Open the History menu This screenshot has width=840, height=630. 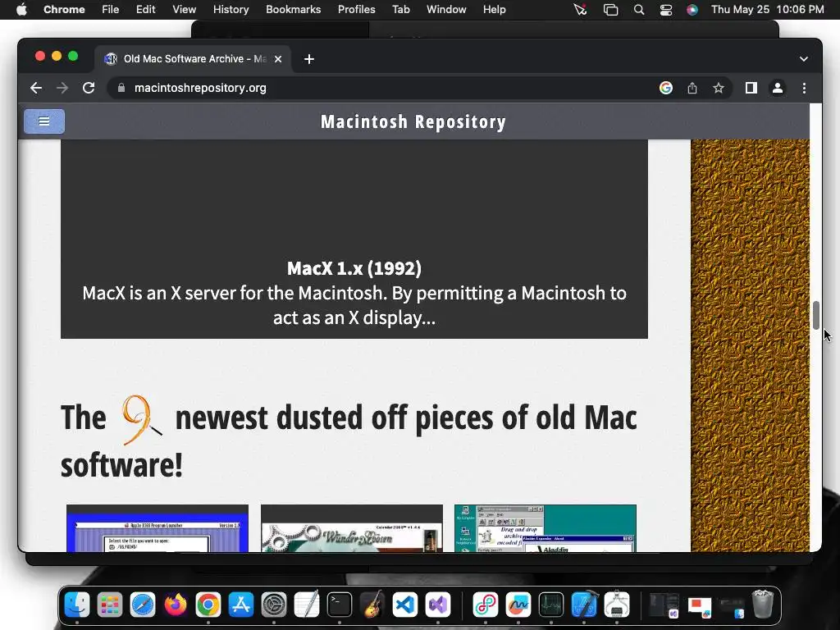click(231, 10)
